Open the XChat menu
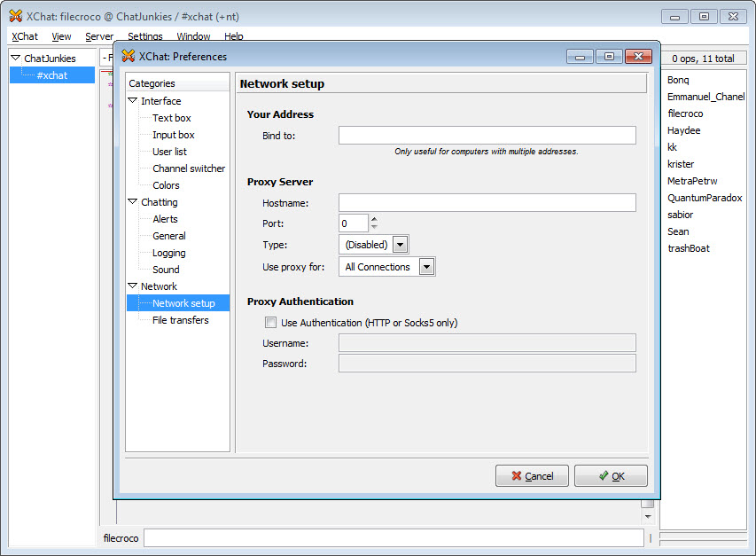The image size is (756, 556). (x=25, y=36)
